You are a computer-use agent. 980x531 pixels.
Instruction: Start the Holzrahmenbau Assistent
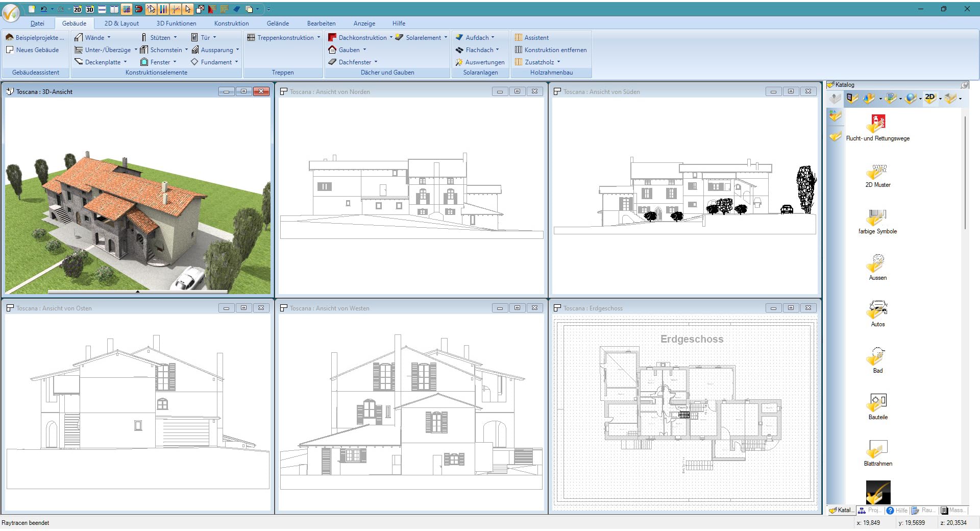(531, 38)
